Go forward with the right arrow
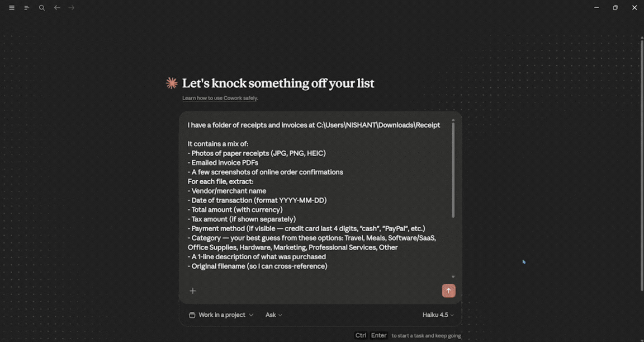The height and width of the screenshot is (342, 644). click(72, 8)
